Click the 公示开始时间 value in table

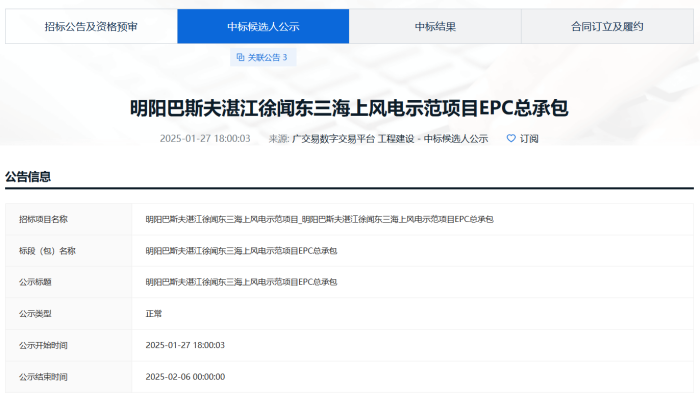click(185, 345)
